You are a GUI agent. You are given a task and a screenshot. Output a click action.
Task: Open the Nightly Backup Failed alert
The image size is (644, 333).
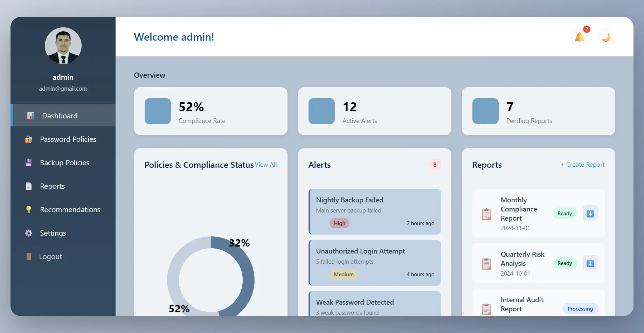pyautogui.click(x=375, y=211)
